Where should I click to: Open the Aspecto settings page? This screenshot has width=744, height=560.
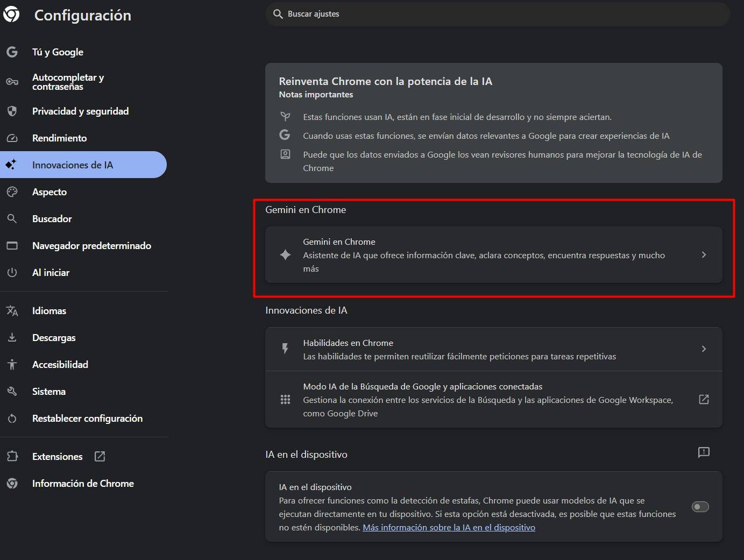click(83, 192)
